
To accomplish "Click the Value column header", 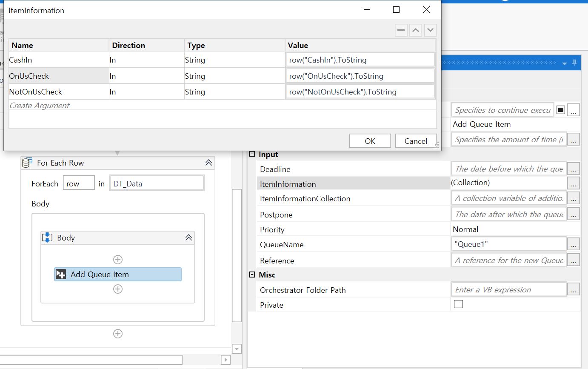I will tap(360, 46).
